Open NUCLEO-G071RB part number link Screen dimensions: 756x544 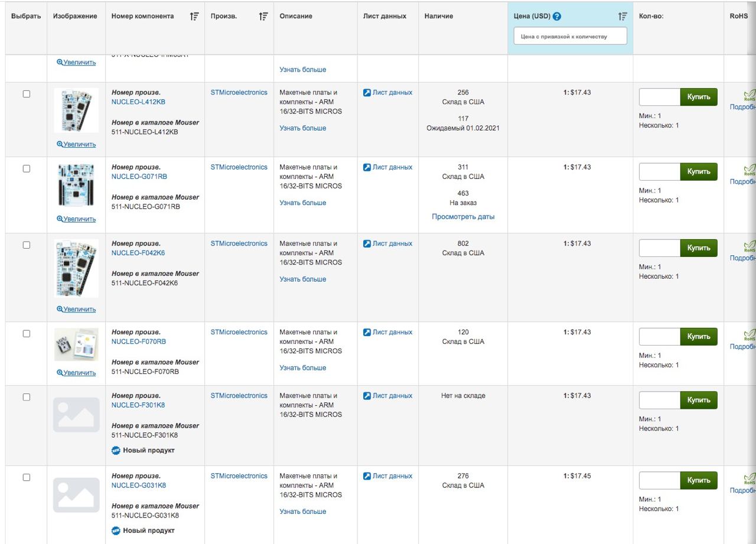(139, 177)
